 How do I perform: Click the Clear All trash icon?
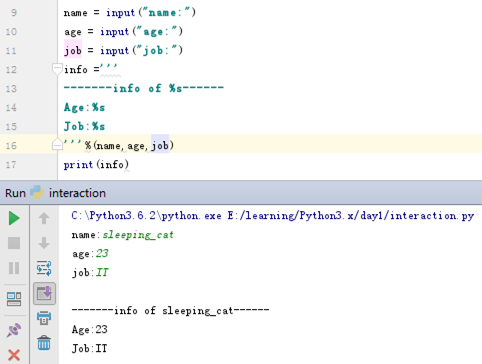tap(44, 343)
